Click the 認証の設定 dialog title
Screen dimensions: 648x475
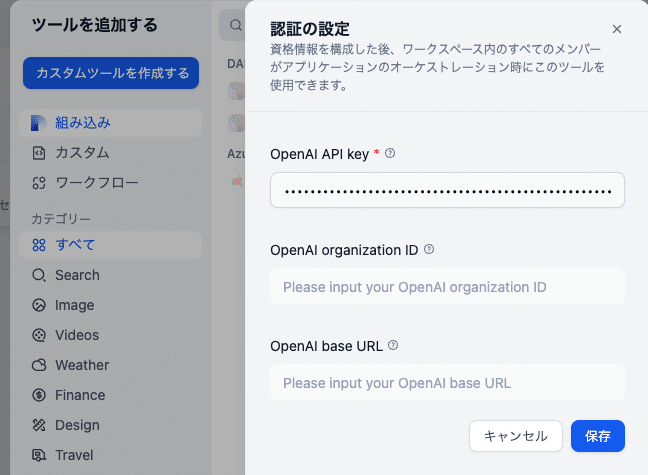pyautogui.click(x=310, y=29)
